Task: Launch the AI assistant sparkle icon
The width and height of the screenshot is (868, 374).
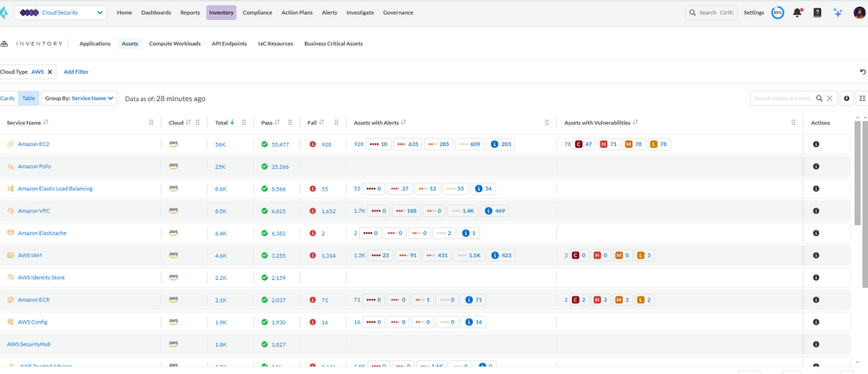Action: [838, 13]
